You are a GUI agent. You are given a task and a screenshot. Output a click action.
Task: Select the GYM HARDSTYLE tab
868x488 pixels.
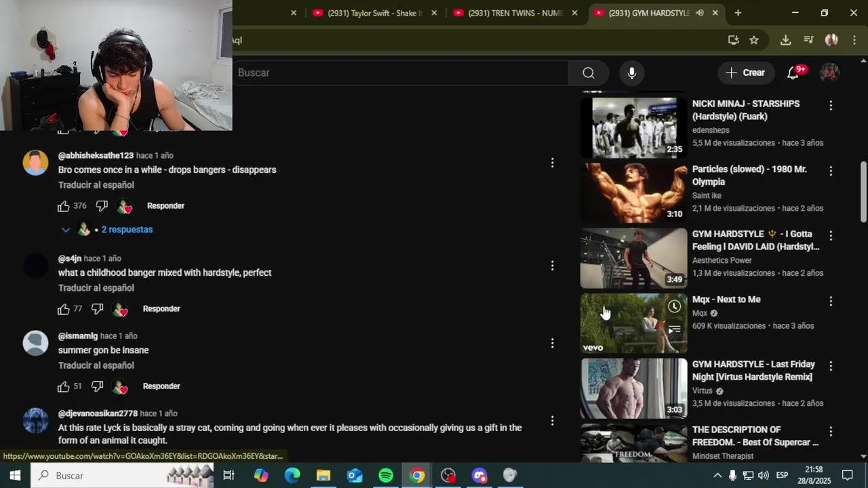tap(648, 13)
